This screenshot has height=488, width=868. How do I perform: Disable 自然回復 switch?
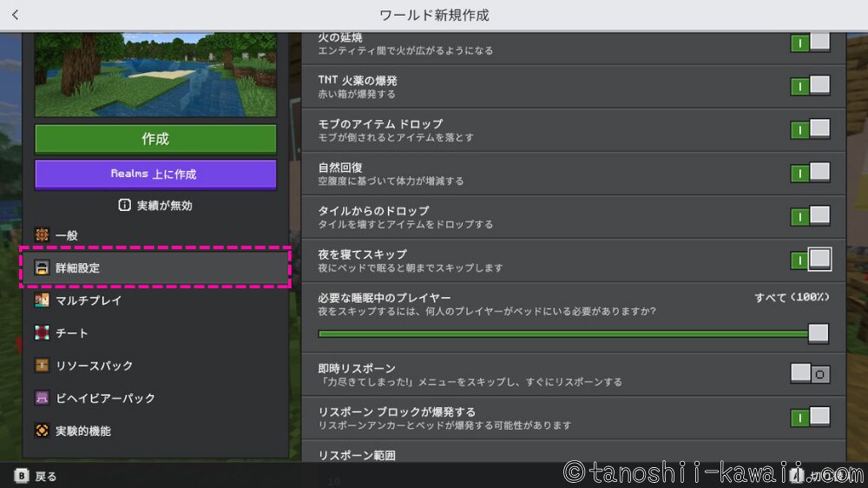pos(811,173)
